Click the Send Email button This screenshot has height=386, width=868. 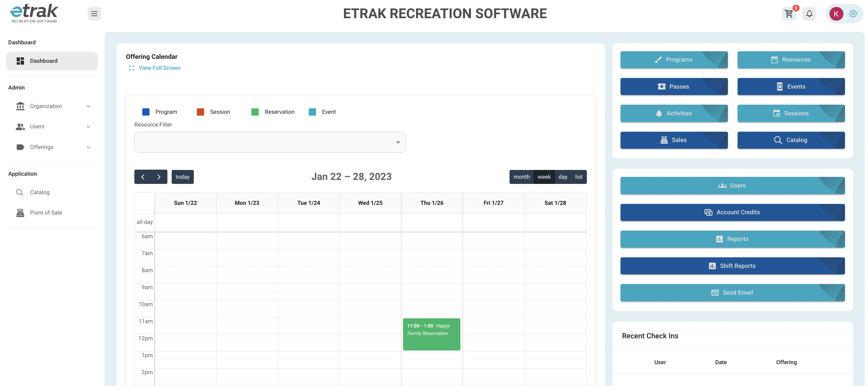732,293
